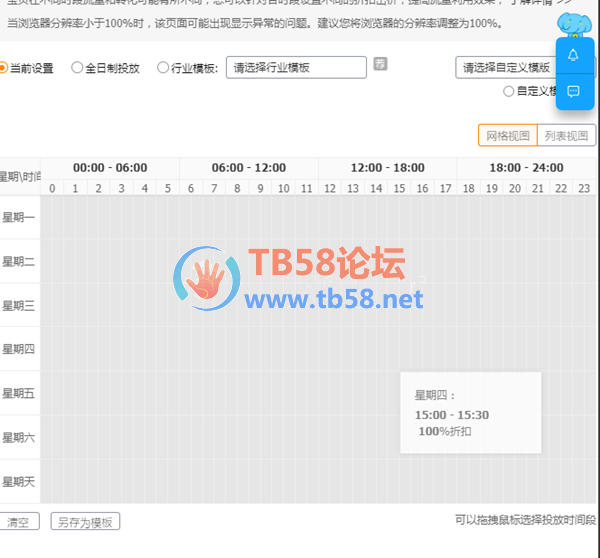Switch to 网格视图 tab
The image size is (600, 558).
pos(507,136)
